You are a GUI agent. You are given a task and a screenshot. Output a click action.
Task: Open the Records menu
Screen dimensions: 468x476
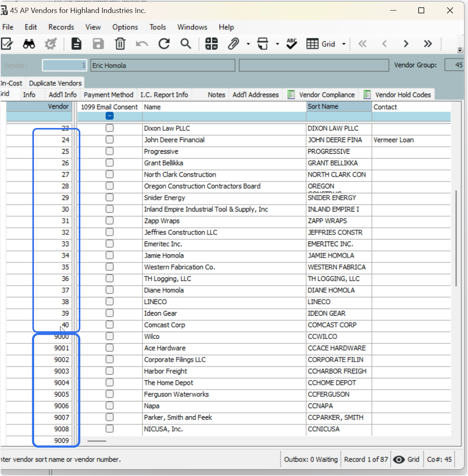pyautogui.click(x=61, y=27)
